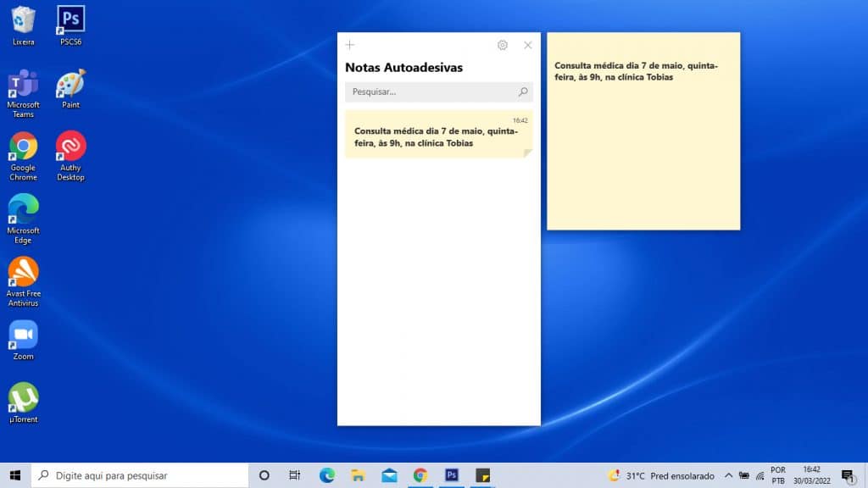This screenshot has height=488, width=868.
Task: Show hidden tray icons chevron
Action: (x=728, y=476)
